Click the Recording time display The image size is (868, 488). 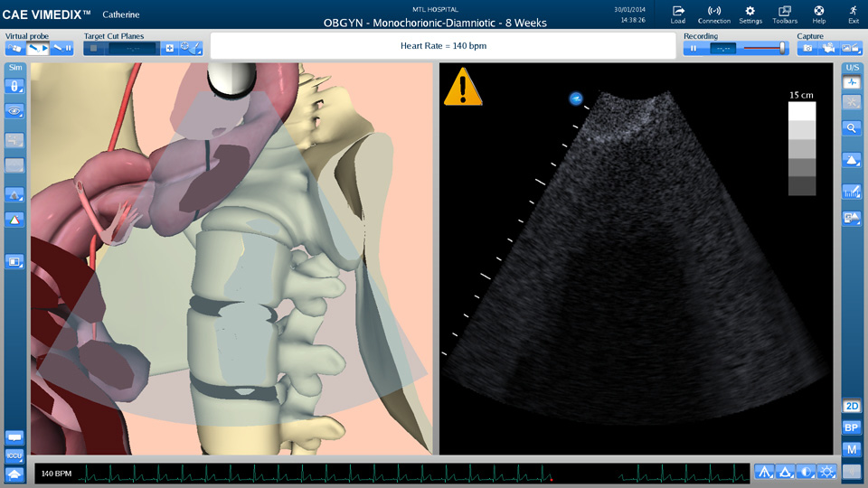click(722, 49)
